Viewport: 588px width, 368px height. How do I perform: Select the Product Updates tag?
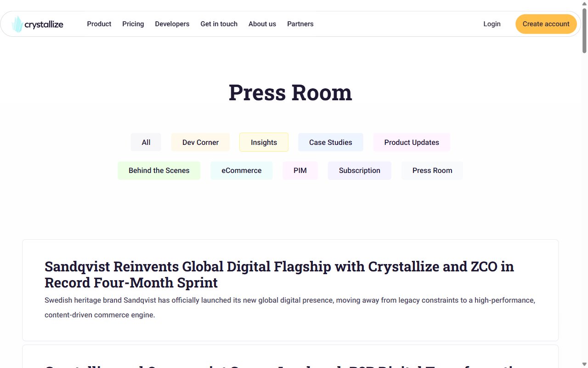[x=412, y=142]
